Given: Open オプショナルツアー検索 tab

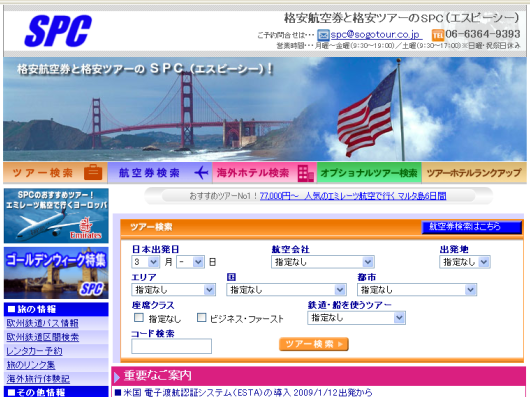Looking at the screenshot, I should (369, 173).
